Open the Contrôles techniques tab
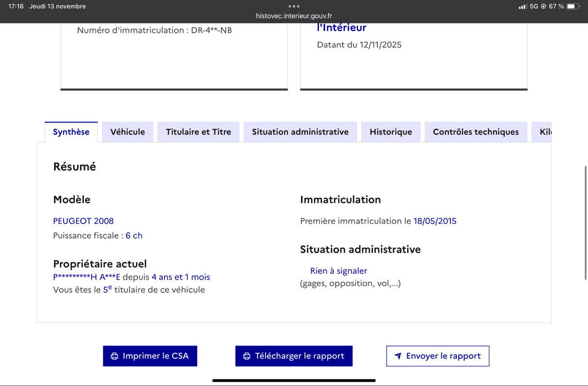The width and height of the screenshot is (588, 386). click(x=476, y=132)
